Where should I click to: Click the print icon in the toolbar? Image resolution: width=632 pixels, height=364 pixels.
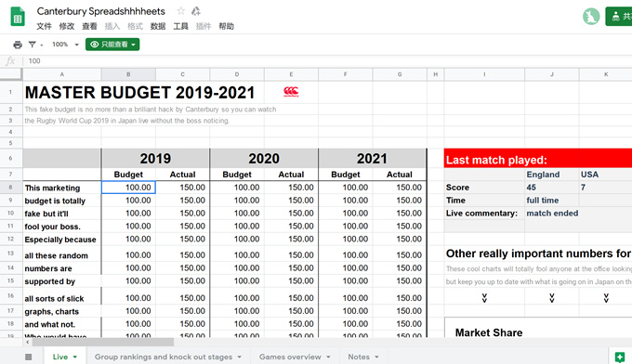(x=18, y=45)
